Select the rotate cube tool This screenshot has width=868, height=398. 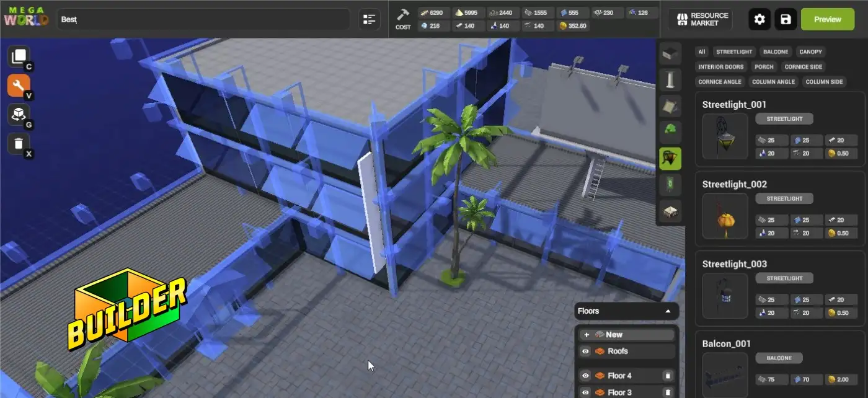click(x=19, y=115)
